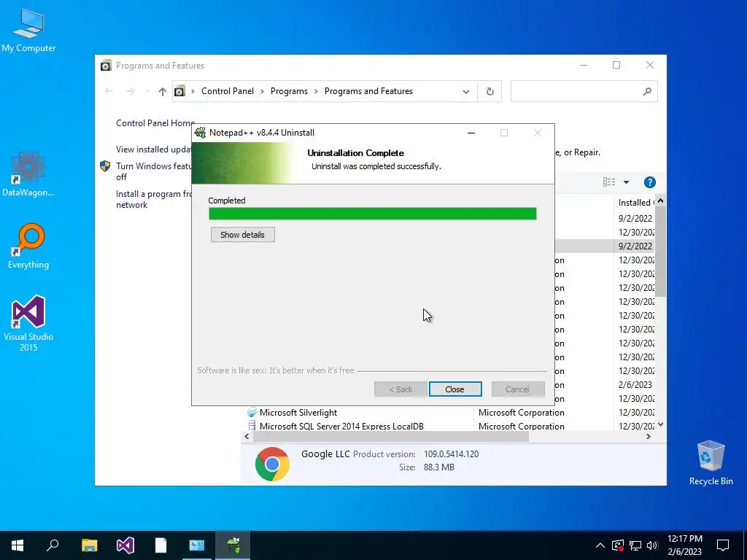This screenshot has width=747, height=560.
Task: Click Show details in uninstaller
Action: pos(242,234)
